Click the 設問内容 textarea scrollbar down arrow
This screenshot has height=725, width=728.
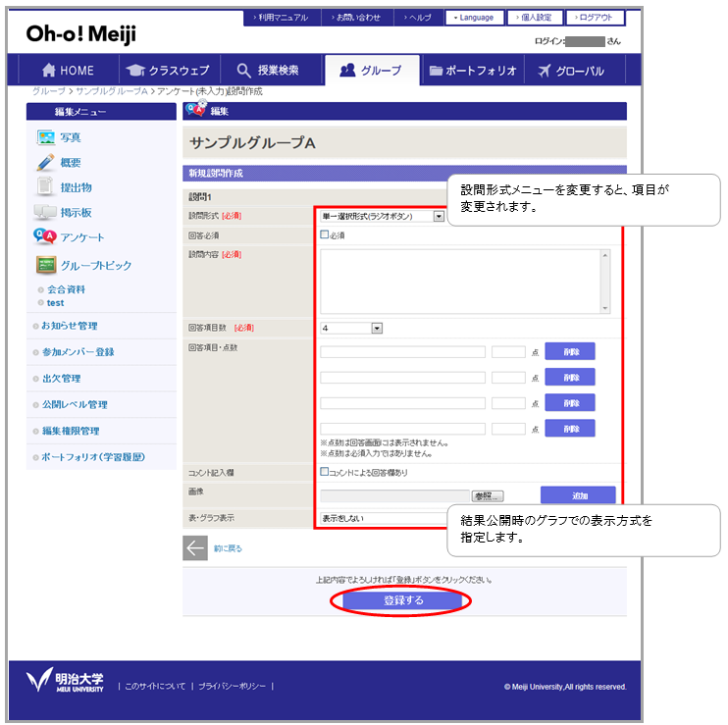point(605,308)
